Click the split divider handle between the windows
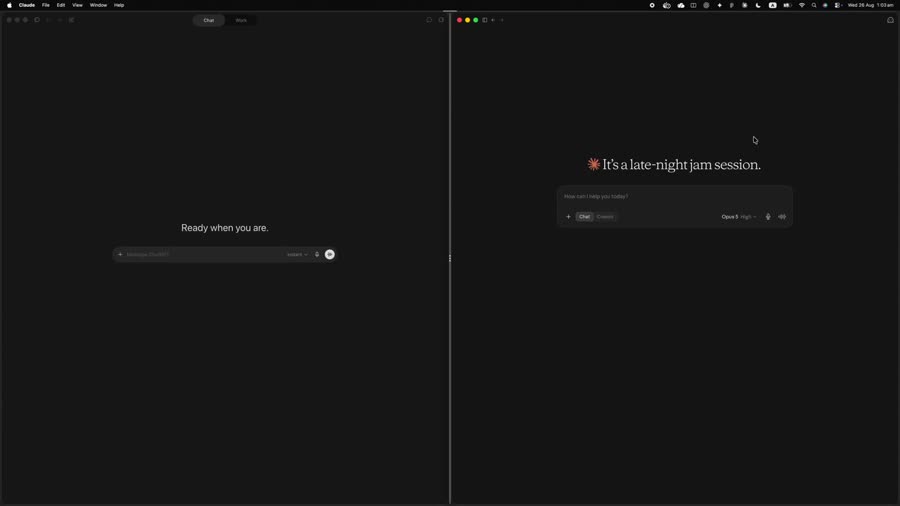The image size is (900, 506). coord(450,258)
